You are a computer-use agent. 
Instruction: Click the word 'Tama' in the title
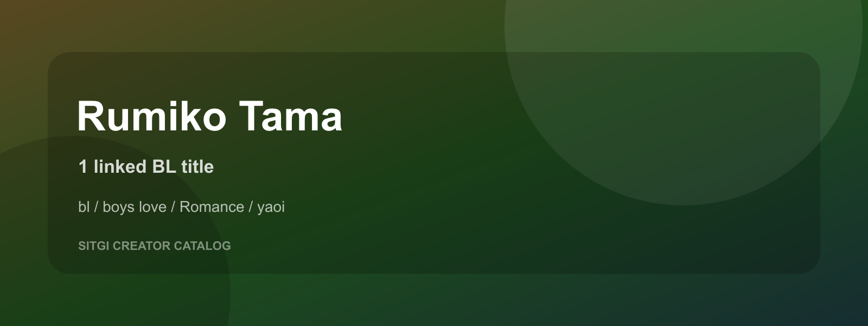[291, 116]
